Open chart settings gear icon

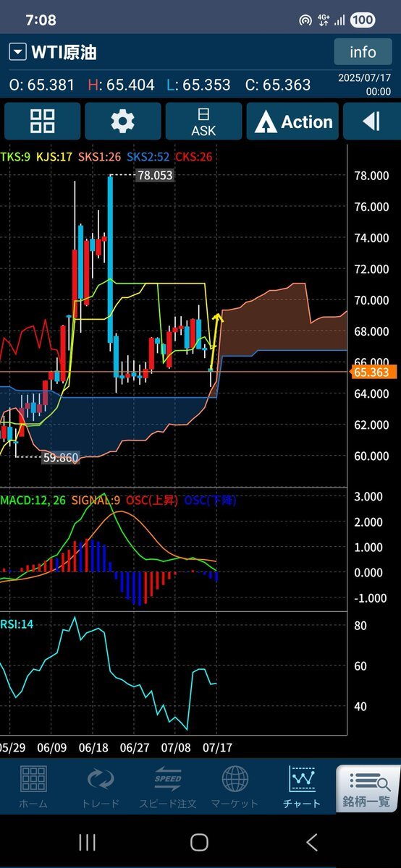tap(122, 121)
